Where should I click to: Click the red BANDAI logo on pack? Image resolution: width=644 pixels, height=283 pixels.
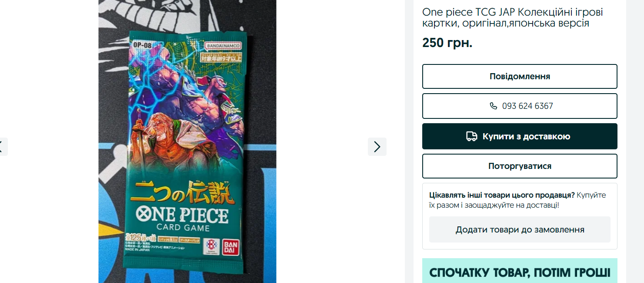230,247
